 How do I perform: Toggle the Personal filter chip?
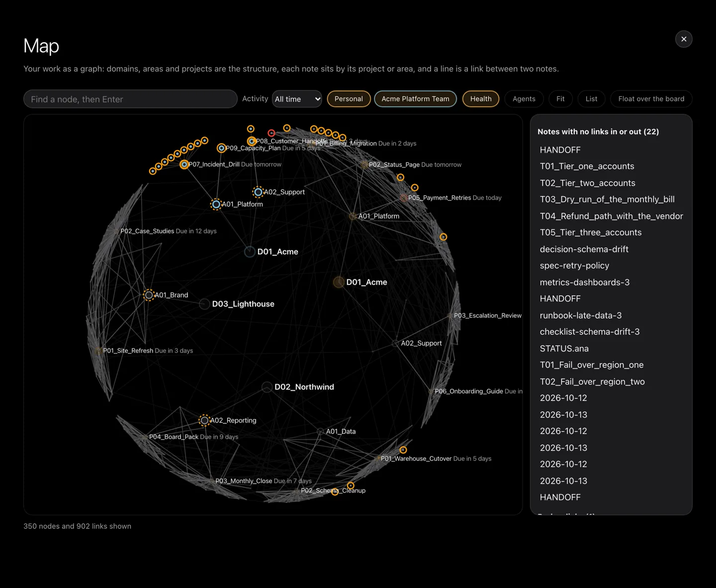349,99
